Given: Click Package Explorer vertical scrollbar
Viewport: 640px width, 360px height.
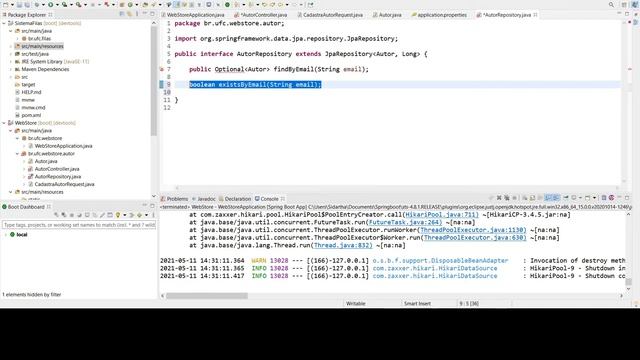Looking at the screenshot, I should pos(153,82).
